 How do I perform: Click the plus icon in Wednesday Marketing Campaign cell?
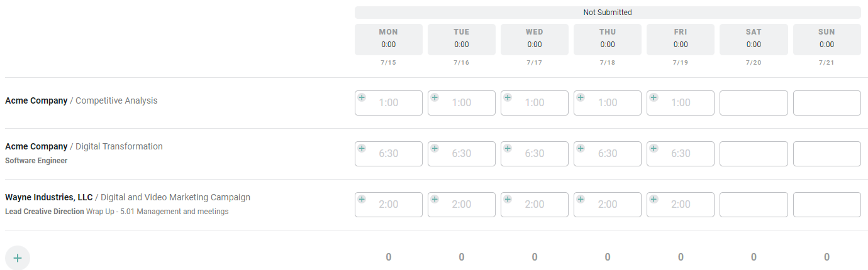click(508, 199)
